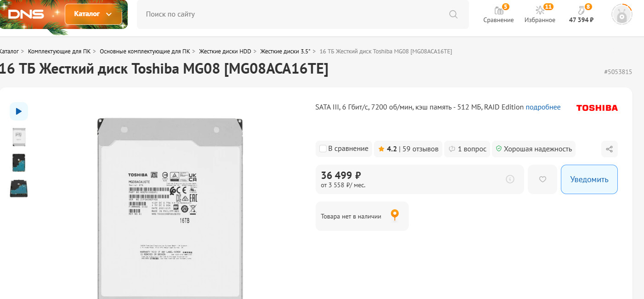Open the Каталог dropdown menu
Viewport: 644px width, 299px height.
93,14
